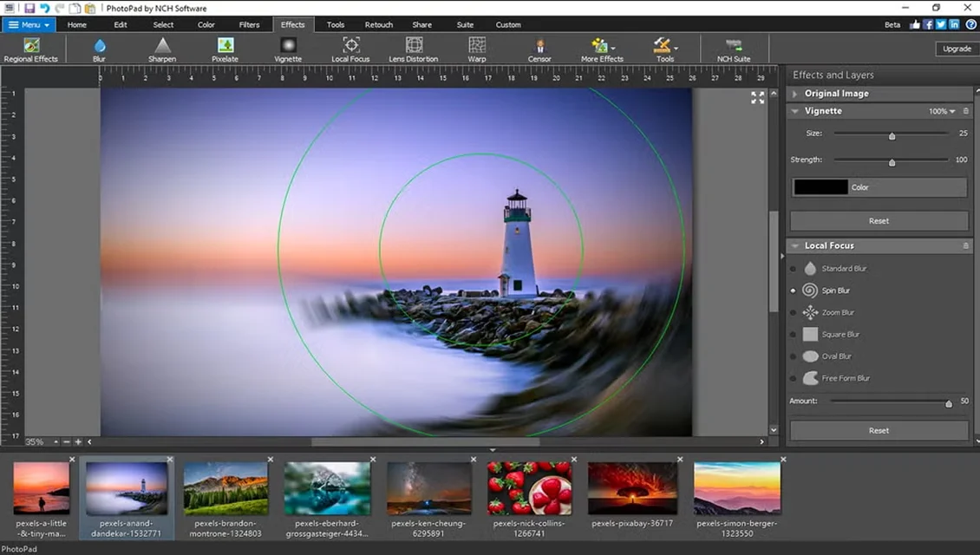Open the Filters ribbon tab
Viewport: 980px width, 555px height.
pos(249,24)
